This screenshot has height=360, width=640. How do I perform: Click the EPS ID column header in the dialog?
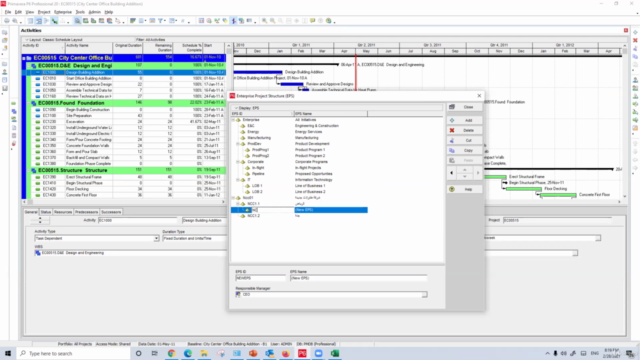tap(262, 114)
